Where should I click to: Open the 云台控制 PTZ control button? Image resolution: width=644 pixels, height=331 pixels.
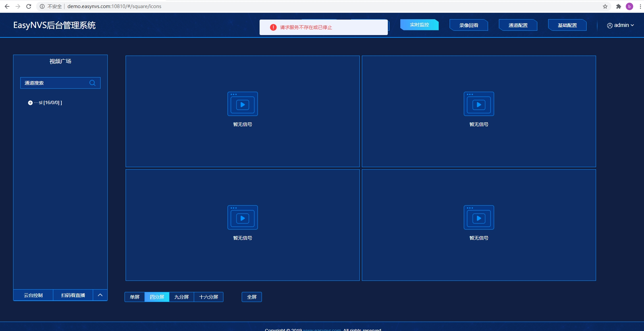click(x=33, y=295)
